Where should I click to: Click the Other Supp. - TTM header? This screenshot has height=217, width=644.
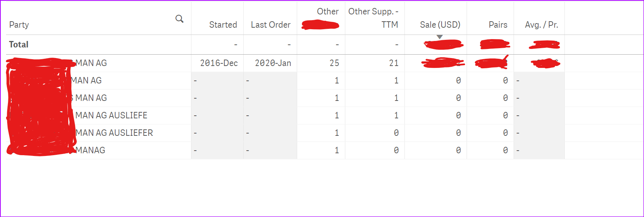374,18
